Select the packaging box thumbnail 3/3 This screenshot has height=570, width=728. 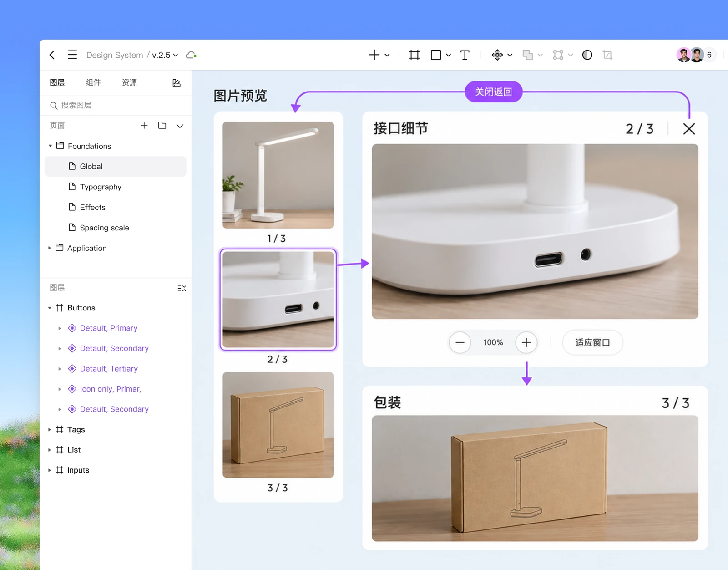click(278, 425)
